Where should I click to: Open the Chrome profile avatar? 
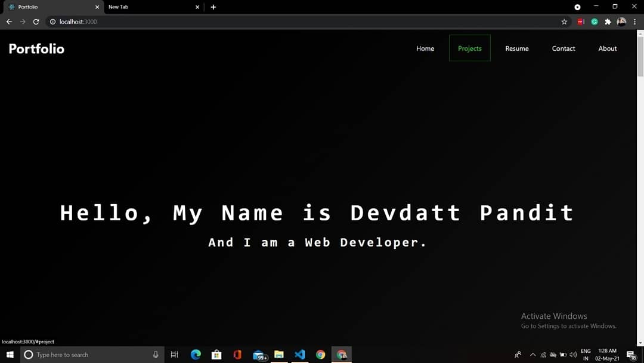tap(621, 21)
